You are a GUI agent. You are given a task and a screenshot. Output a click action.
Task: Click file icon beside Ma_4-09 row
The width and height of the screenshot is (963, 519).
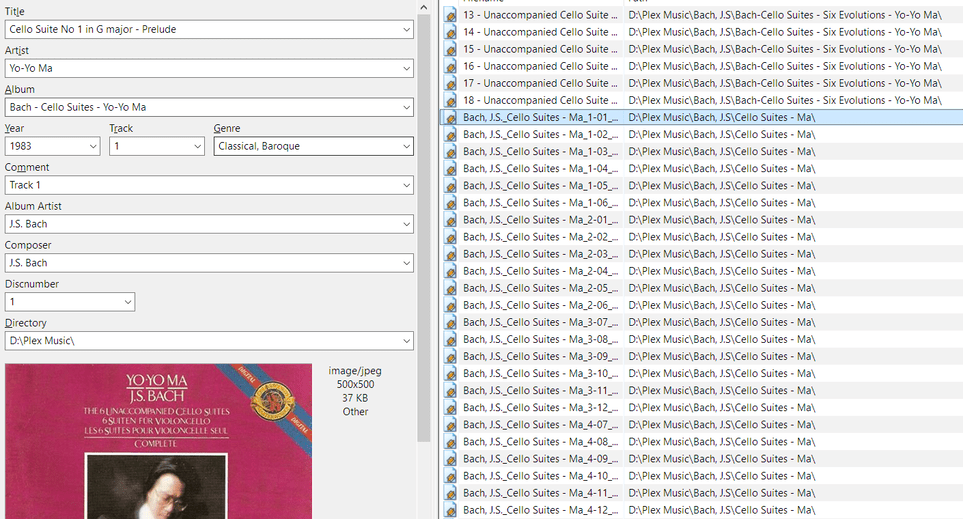pyautogui.click(x=450, y=459)
